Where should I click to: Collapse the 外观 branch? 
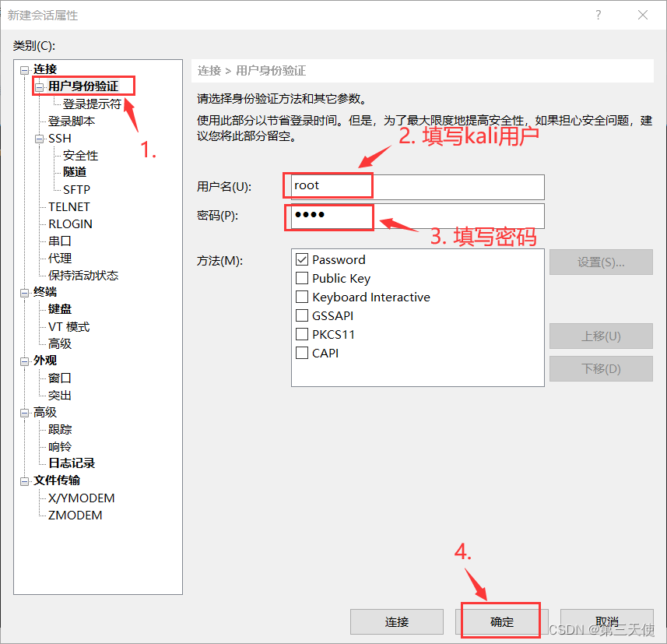point(24,361)
